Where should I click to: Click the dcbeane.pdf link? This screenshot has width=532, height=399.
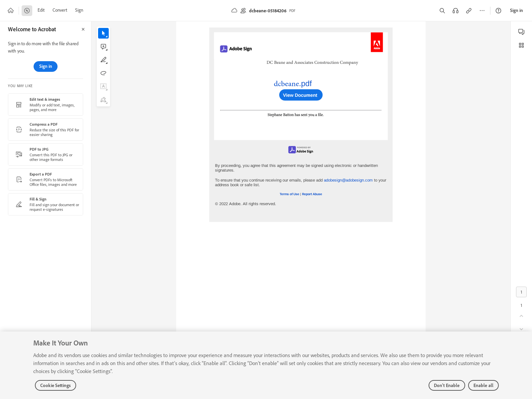click(293, 83)
